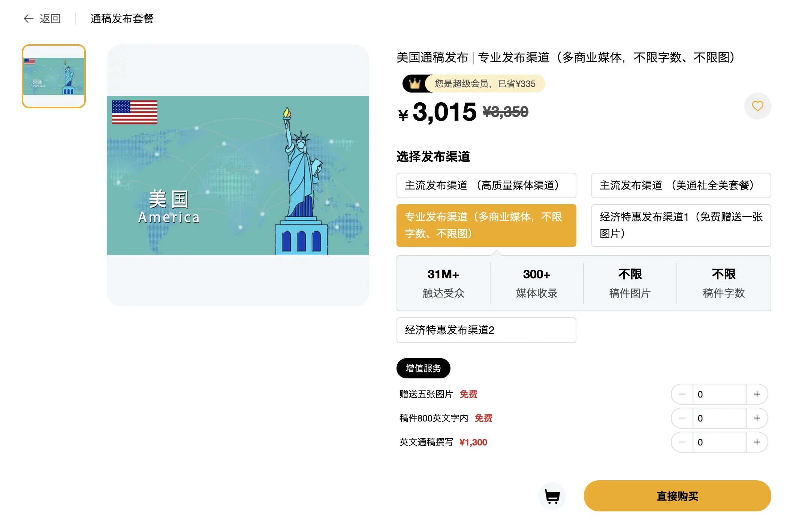The height and width of the screenshot is (532, 808).
Task: Decrease quantity for 稿件800英文字内
Action: (x=682, y=418)
